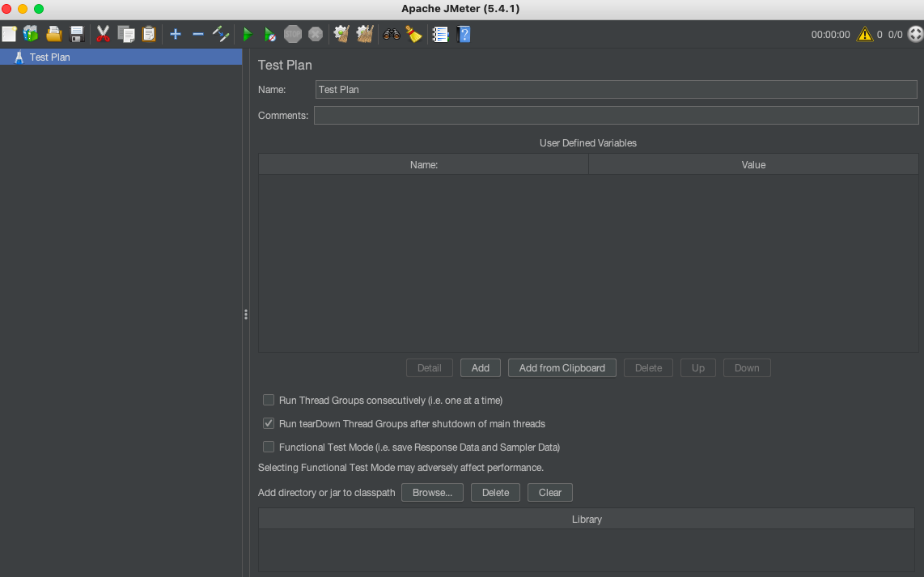Click the remote engines icon at far right

915,34
